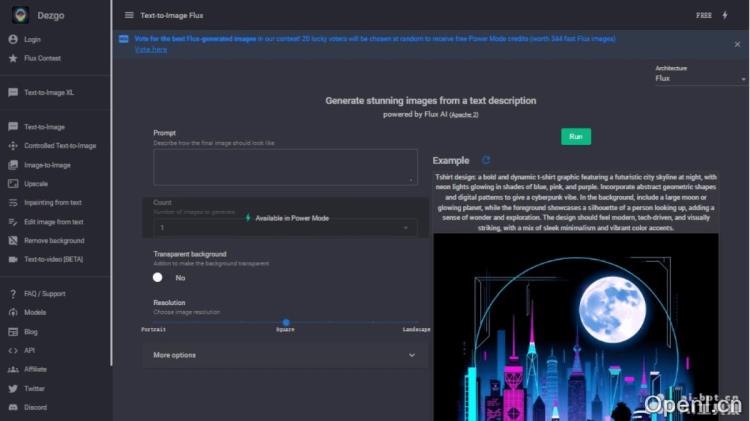750x421 pixels.
Task: Select Text-to-Image XL in sidebar
Action: tap(49, 92)
